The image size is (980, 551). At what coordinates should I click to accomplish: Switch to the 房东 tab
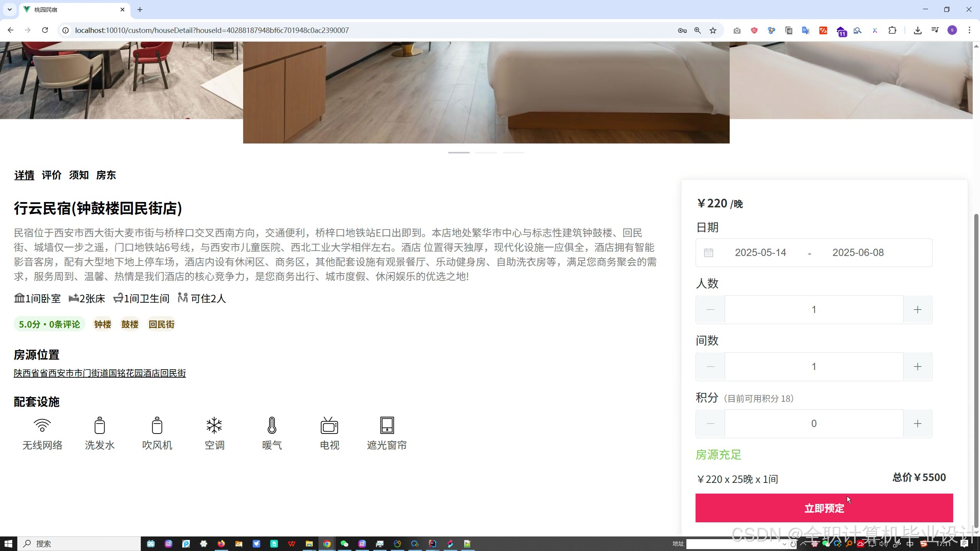pyautogui.click(x=106, y=175)
